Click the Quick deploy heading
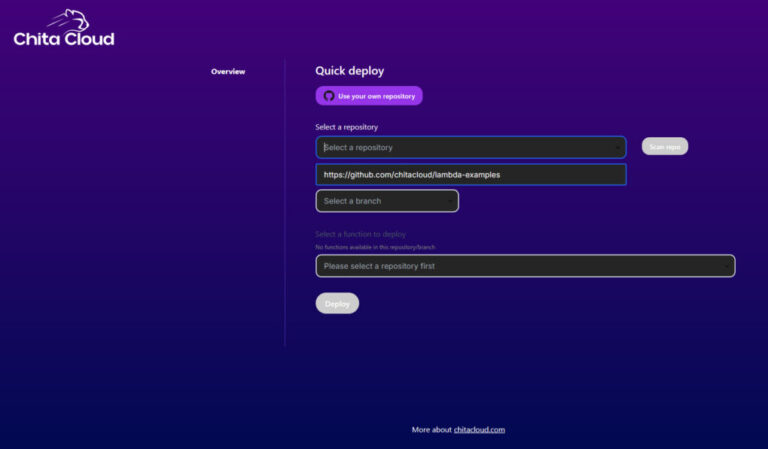The height and width of the screenshot is (449, 768). coord(350,71)
